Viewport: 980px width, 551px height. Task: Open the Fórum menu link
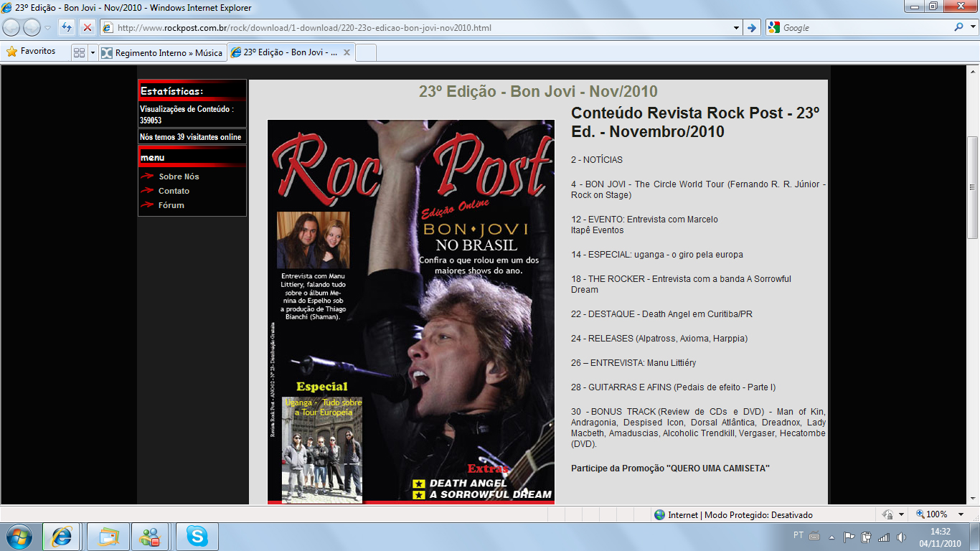(171, 205)
